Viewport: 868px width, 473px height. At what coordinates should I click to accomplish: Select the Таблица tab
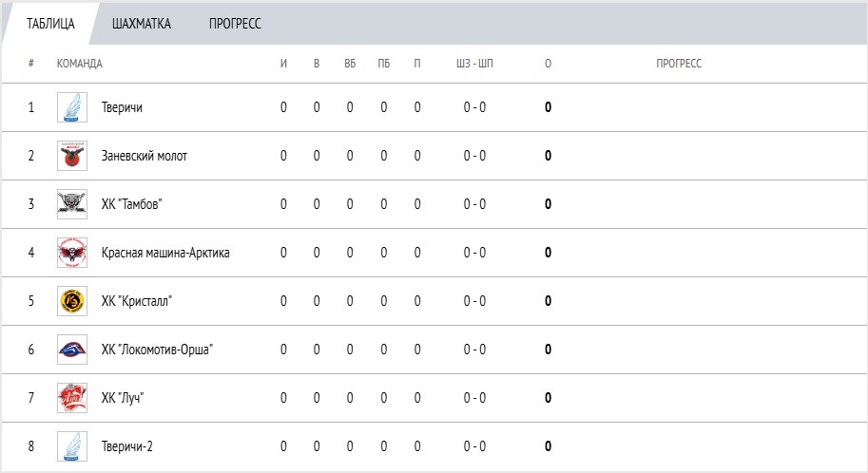coord(51,24)
